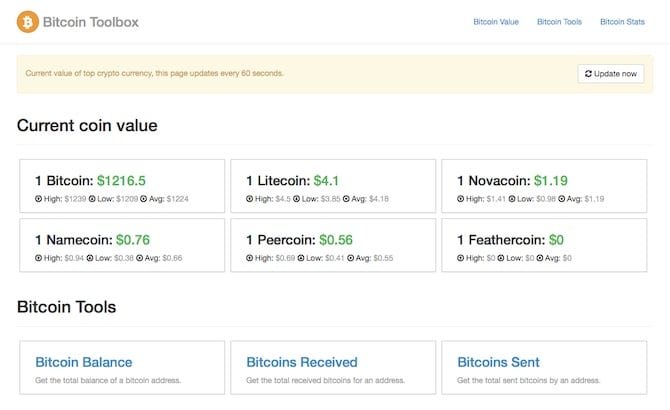Click Litecoin average value $4.18

pos(379,199)
